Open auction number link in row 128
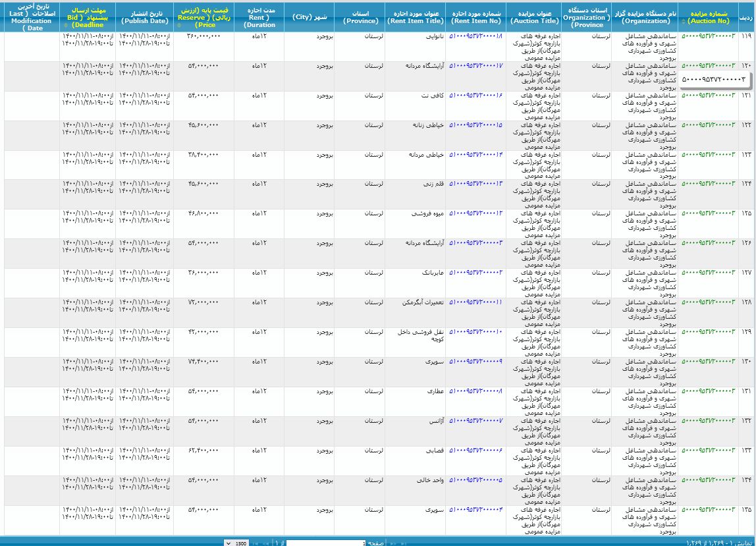The image size is (756, 546). tap(708, 302)
